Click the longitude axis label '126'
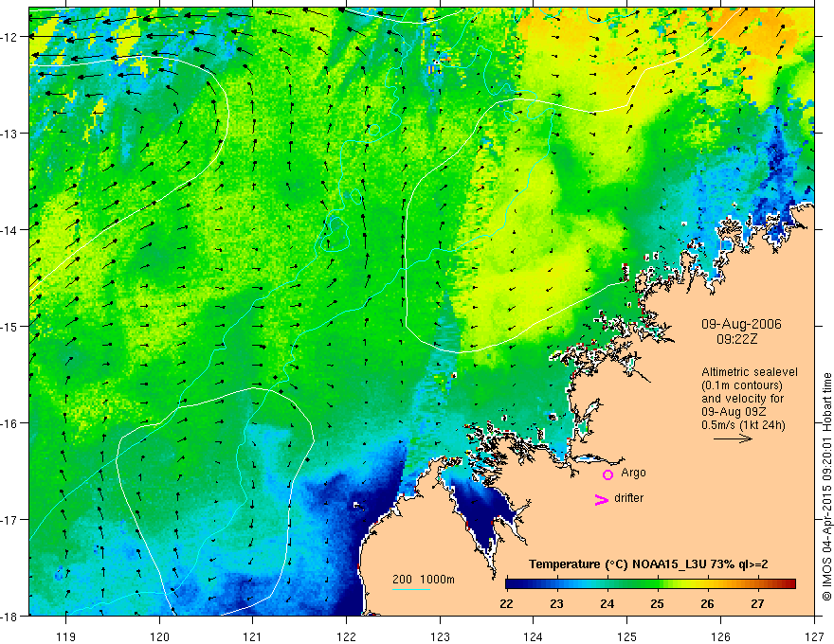 720,636
